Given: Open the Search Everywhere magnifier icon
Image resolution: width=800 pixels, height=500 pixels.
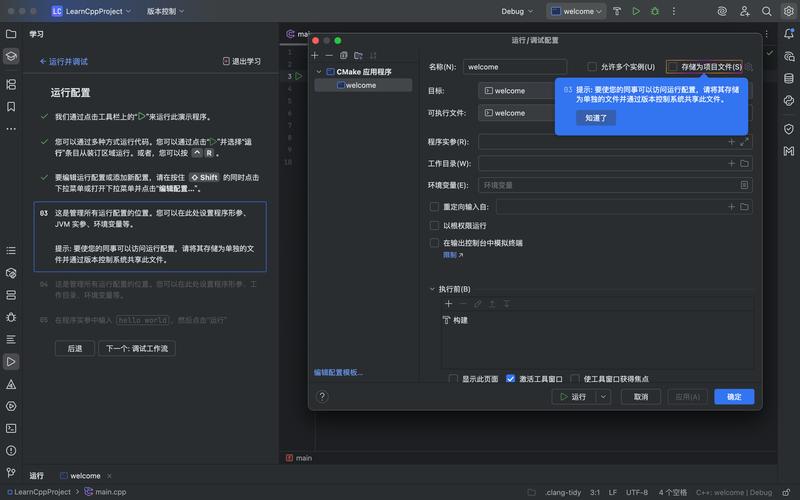Looking at the screenshot, I should point(766,11).
